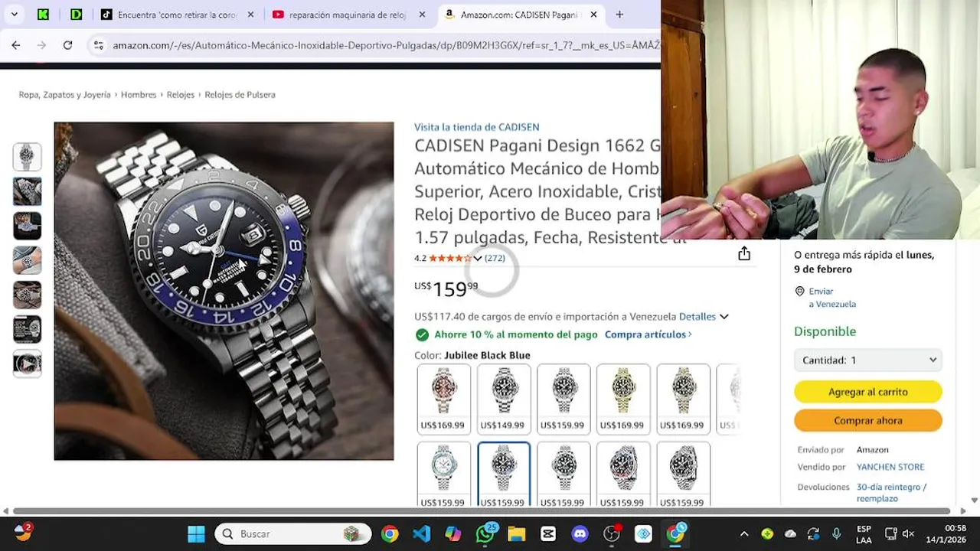Image resolution: width=980 pixels, height=551 pixels.
Task: Open CapCut from taskbar
Action: (x=548, y=533)
